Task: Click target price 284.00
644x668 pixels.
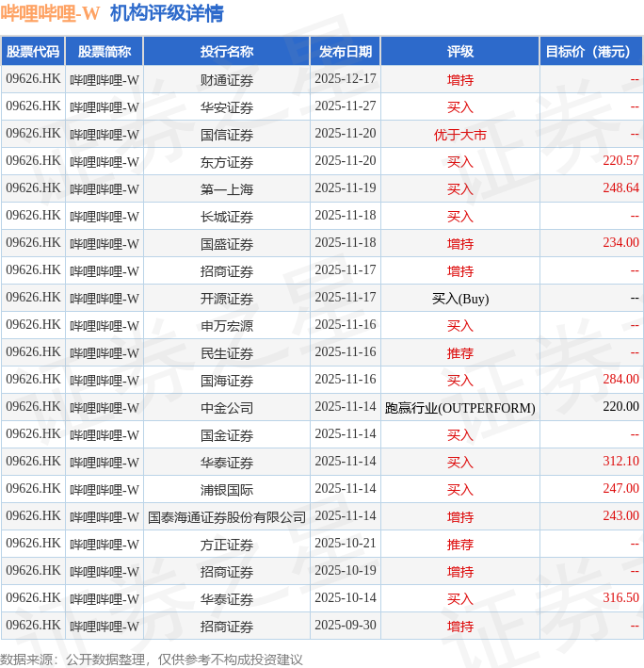Action: [x=620, y=379]
